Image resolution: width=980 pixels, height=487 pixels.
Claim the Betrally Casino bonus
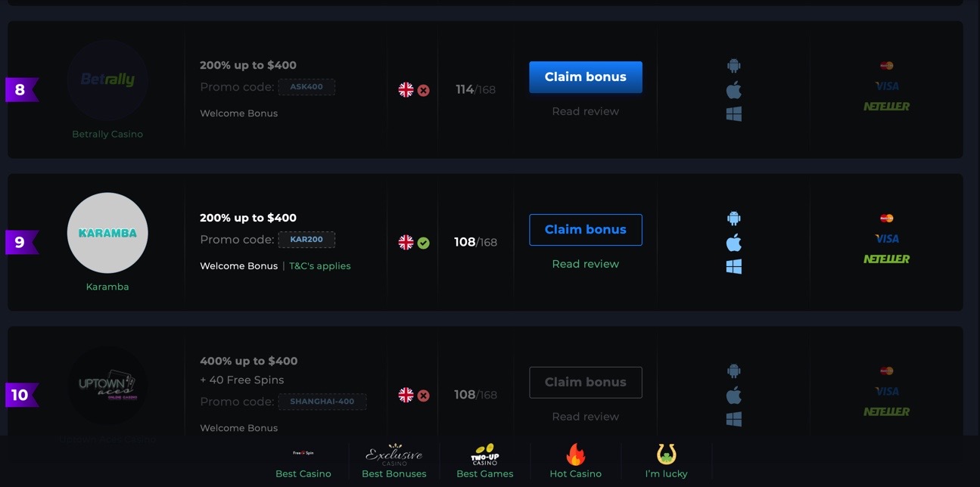pyautogui.click(x=586, y=77)
